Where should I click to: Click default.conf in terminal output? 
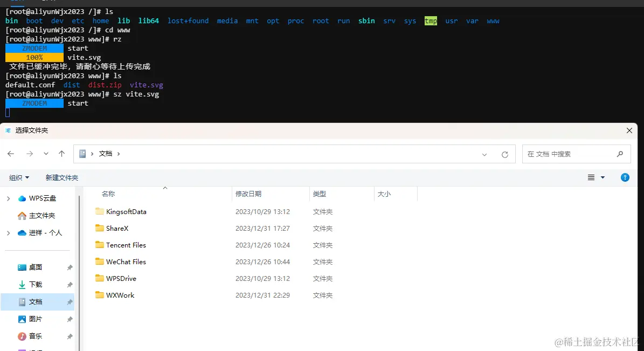tap(30, 85)
